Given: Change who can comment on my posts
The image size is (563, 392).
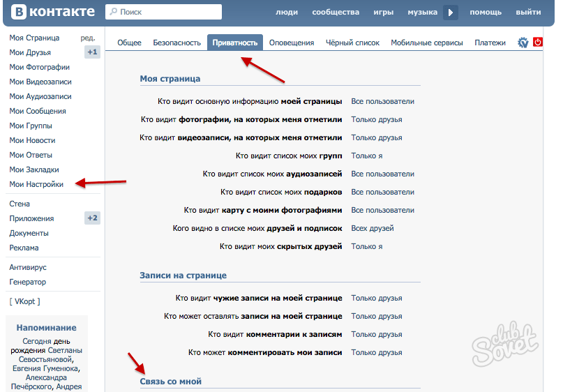Looking at the screenshot, I should click(x=376, y=352).
